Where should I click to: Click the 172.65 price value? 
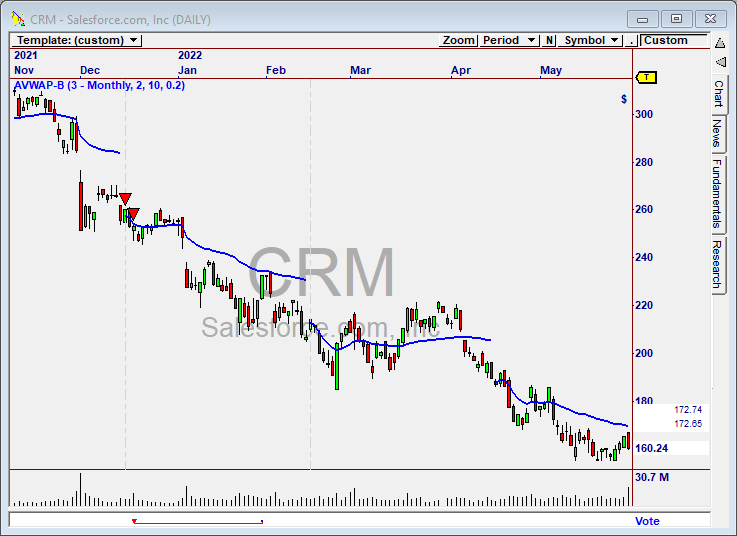click(x=688, y=424)
